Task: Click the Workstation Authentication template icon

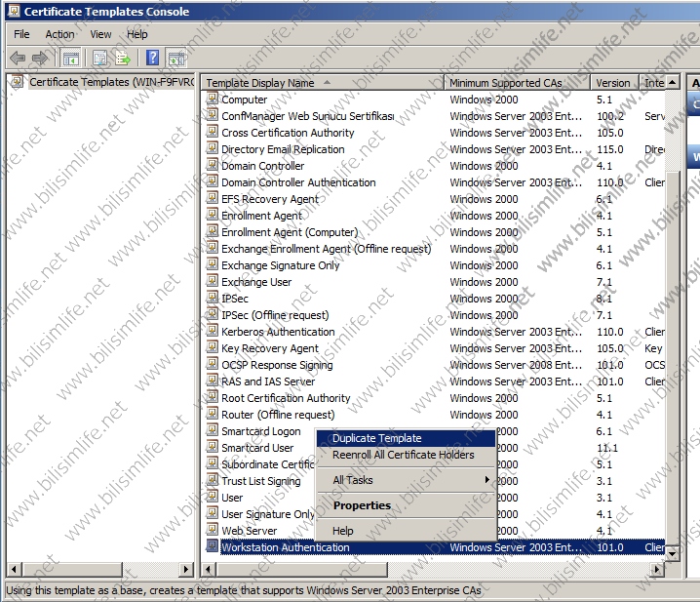Action: point(213,545)
